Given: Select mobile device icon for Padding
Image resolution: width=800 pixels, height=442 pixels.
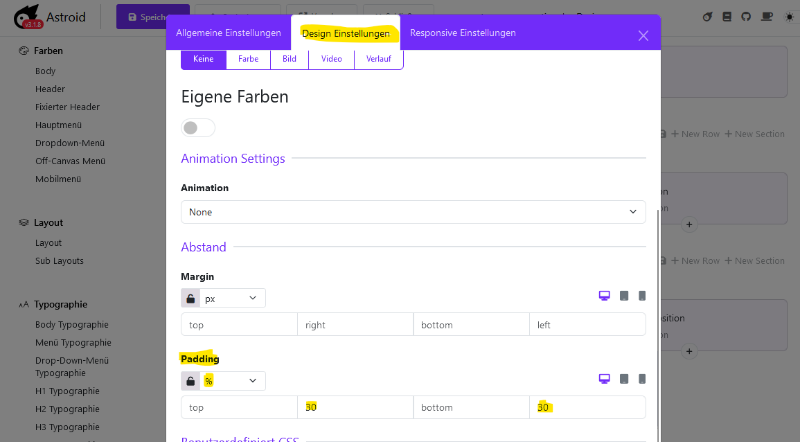Looking at the screenshot, I should click(642, 379).
